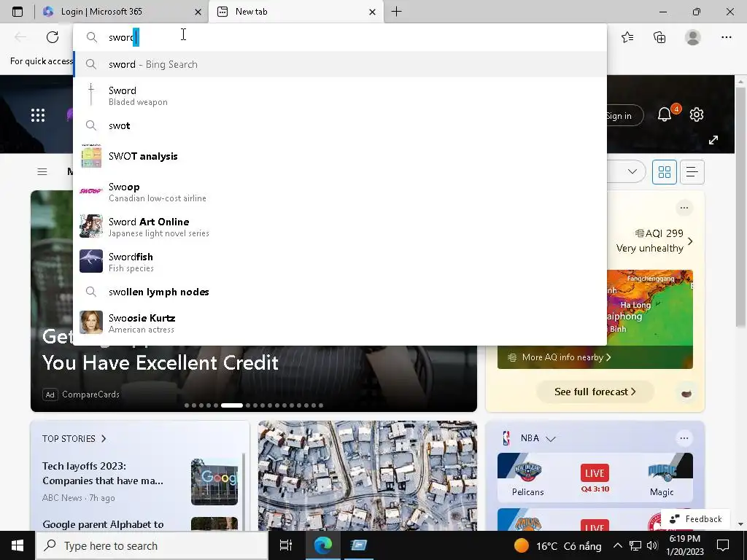Click the cookie icon beside forecast

pyautogui.click(x=686, y=393)
